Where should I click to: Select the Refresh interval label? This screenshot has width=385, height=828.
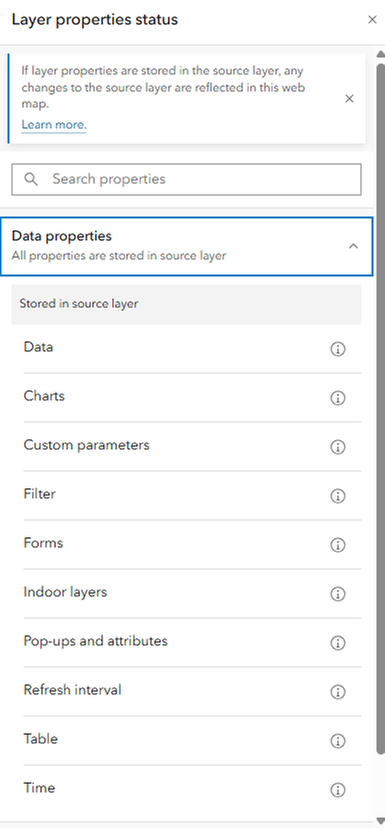click(x=72, y=690)
